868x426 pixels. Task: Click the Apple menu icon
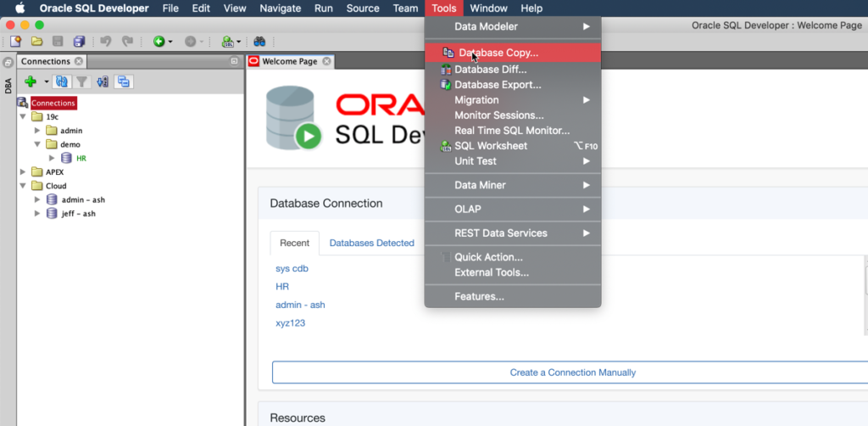click(x=20, y=8)
